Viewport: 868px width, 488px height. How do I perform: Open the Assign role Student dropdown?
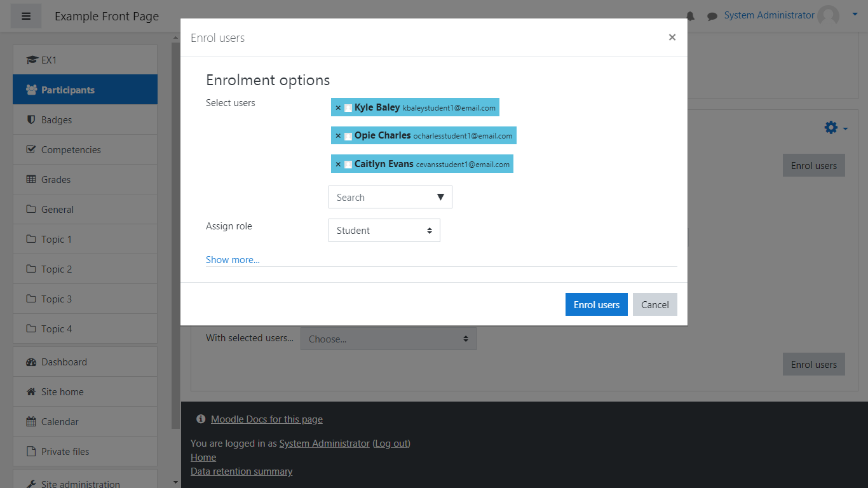point(384,231)
